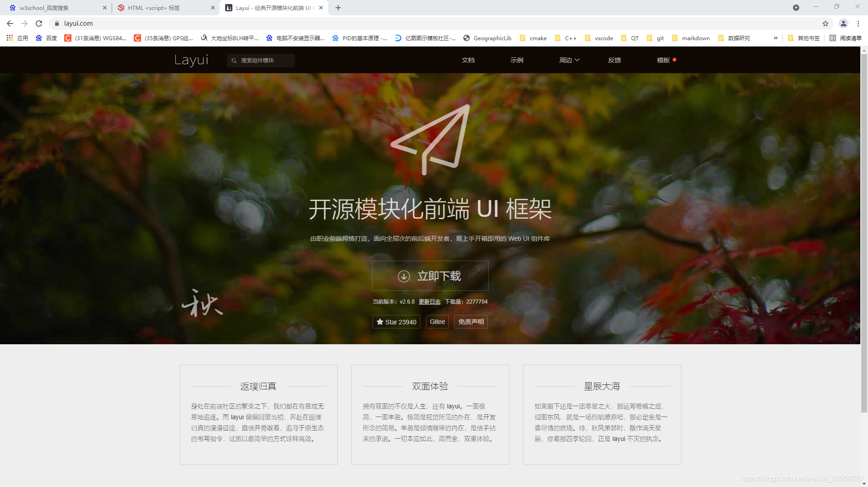Open the (35条消息) GPS bookmark
The height and width of the screenshot is (487, 868).
(x=164, y=38)
